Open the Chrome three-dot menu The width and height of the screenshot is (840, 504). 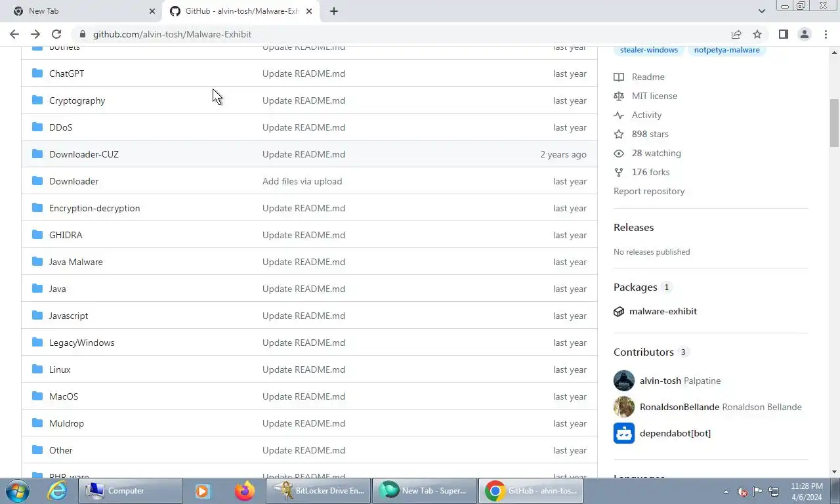point(826,34)
